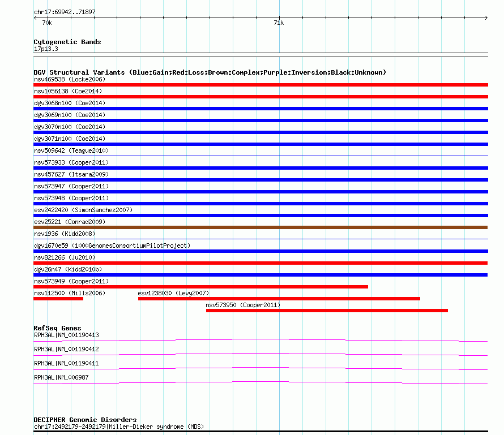Click the dgv3069n100 (Coe2014) label
Image resolution: width=504 pixels, height=435 pixels.
pos(70,115)
